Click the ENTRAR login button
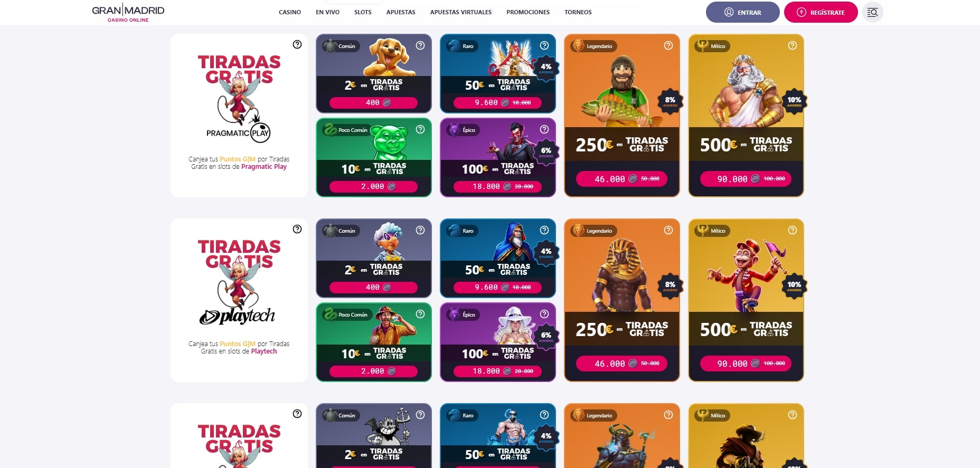 pyautogui.click(x=743, y=12)
